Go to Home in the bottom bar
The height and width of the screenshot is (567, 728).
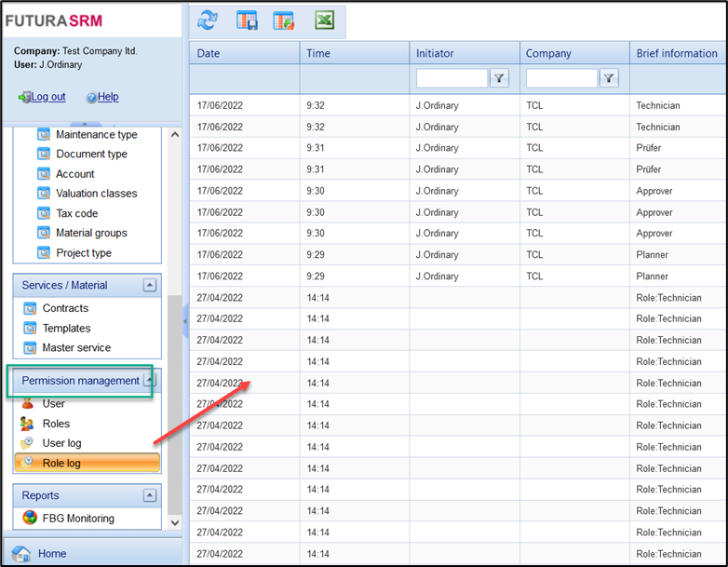(51, 553)
